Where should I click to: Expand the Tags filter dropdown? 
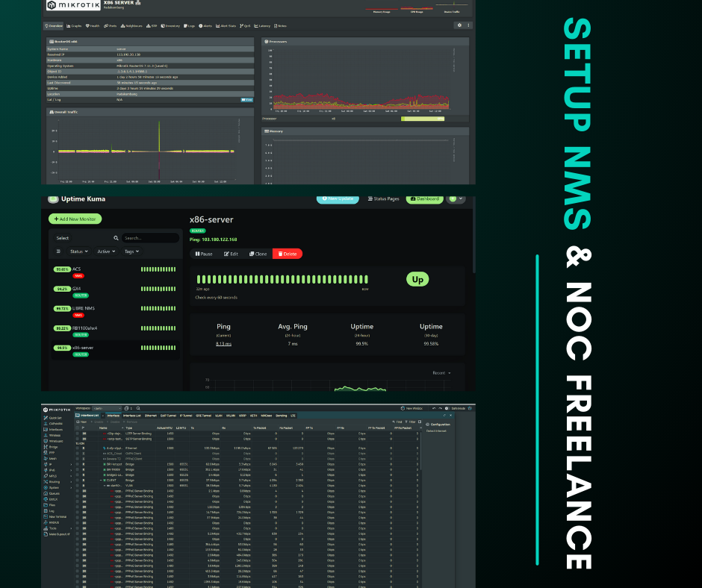coord(133,251)
